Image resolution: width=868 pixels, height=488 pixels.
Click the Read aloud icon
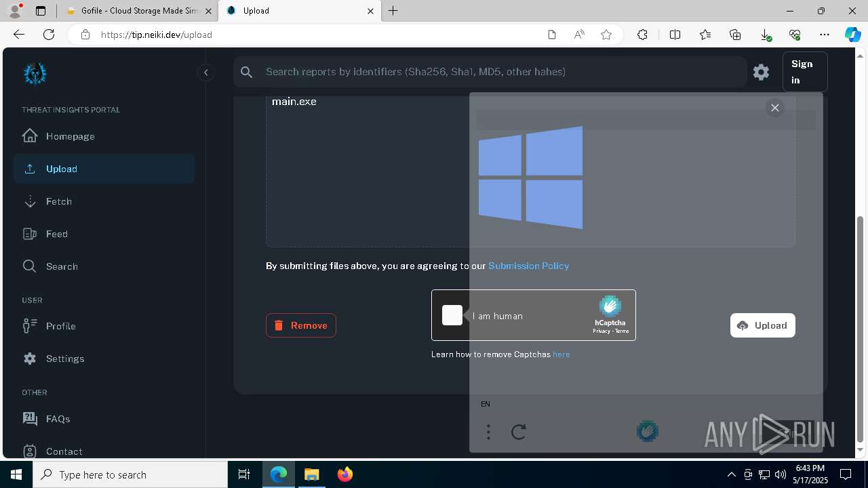click(x=579, y=35)
